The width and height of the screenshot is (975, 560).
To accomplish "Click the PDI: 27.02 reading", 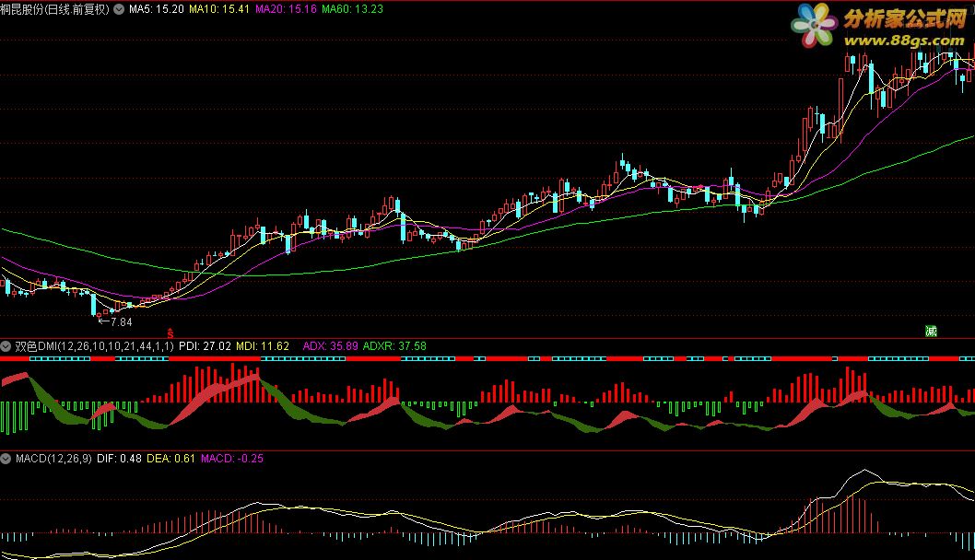I will pos(205,346).
